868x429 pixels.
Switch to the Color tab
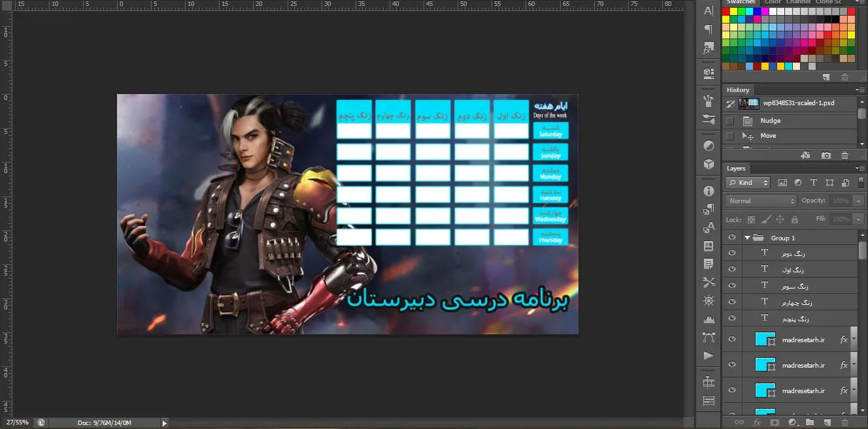(773, 2)
